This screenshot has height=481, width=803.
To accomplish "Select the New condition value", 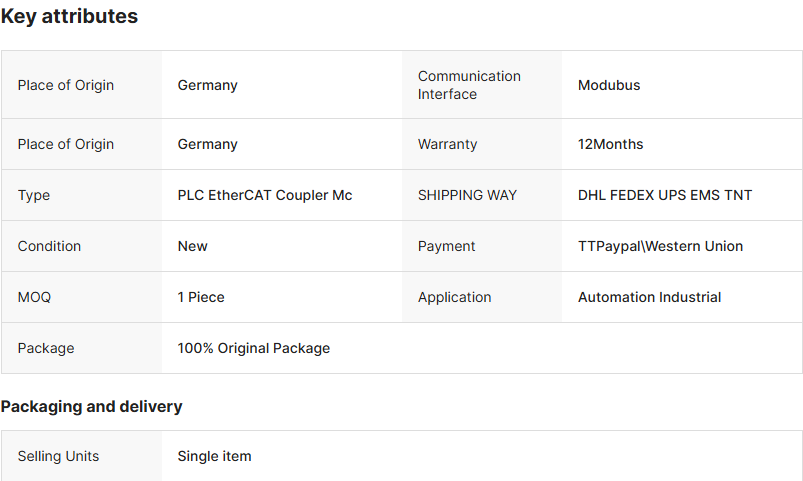I will [193, 246].
